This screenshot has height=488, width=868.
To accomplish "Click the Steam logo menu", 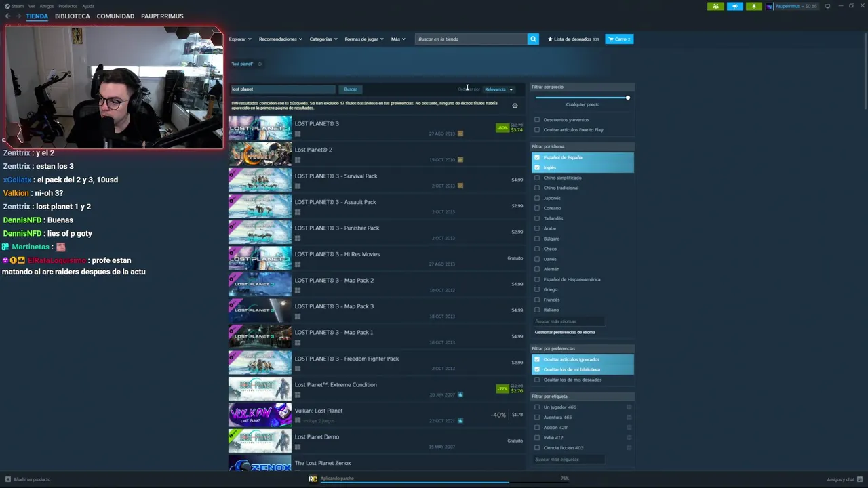I will [7, 6].
